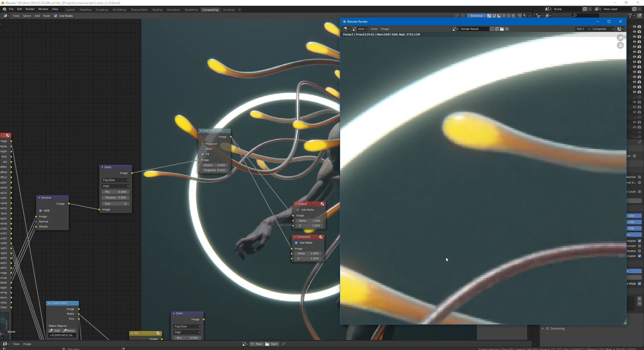Click the red channel R backdrop button

(x=504, y=16)
